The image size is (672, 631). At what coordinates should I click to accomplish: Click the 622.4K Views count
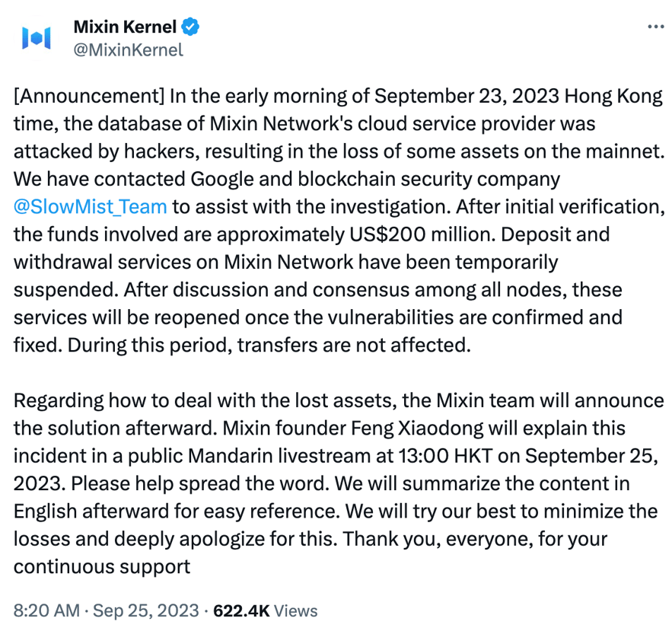242,610
